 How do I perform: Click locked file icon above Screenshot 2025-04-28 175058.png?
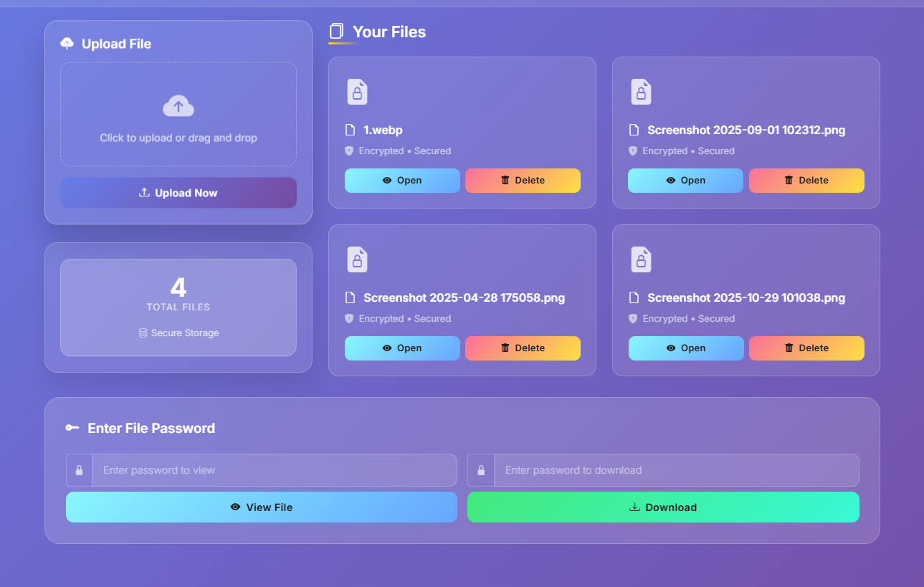(x=357, y=259)
